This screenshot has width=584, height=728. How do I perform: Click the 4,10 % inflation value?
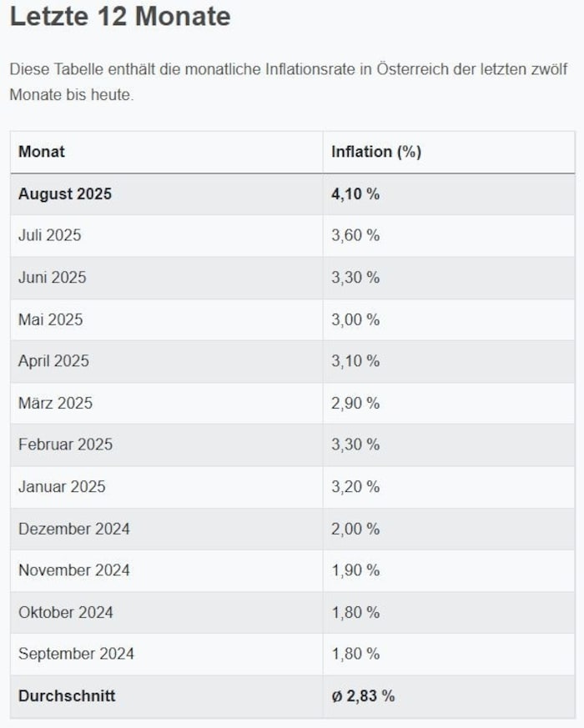(x=355, y=194)
